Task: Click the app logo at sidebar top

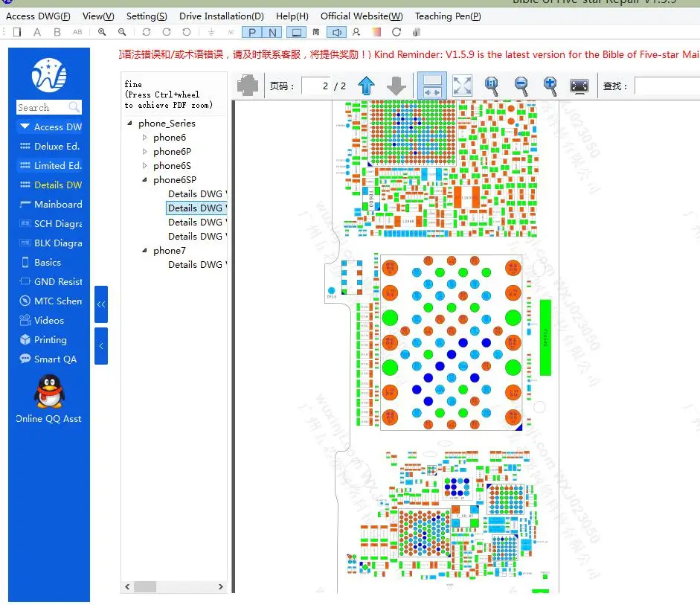Action: pos(49,75)
